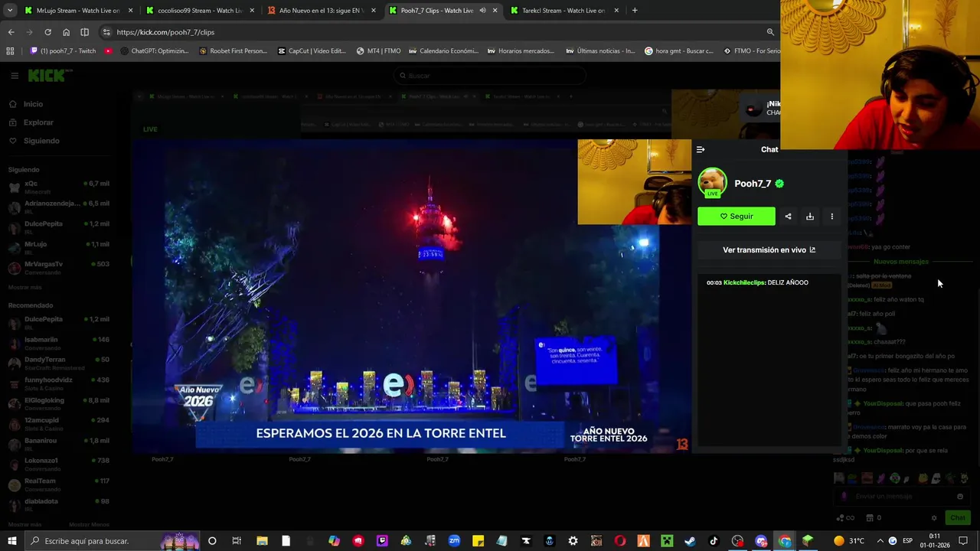
Task: Open xQc channel in followed list
Action: pos(58,187)
